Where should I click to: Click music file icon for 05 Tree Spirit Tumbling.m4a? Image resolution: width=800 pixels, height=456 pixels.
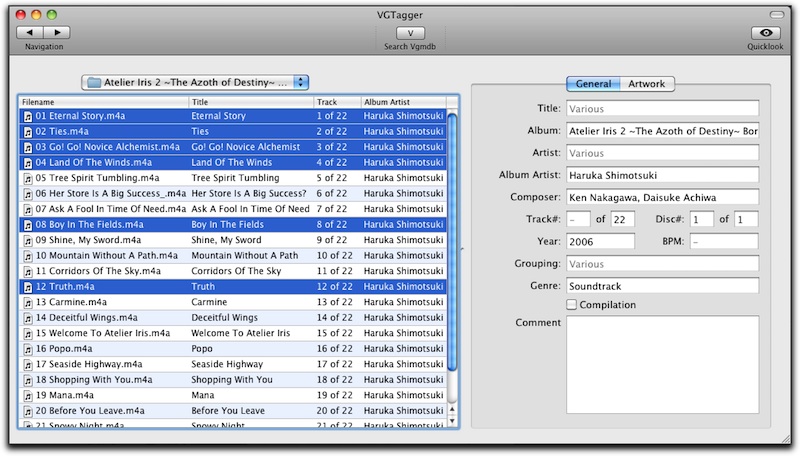click(x=28, y=178)
